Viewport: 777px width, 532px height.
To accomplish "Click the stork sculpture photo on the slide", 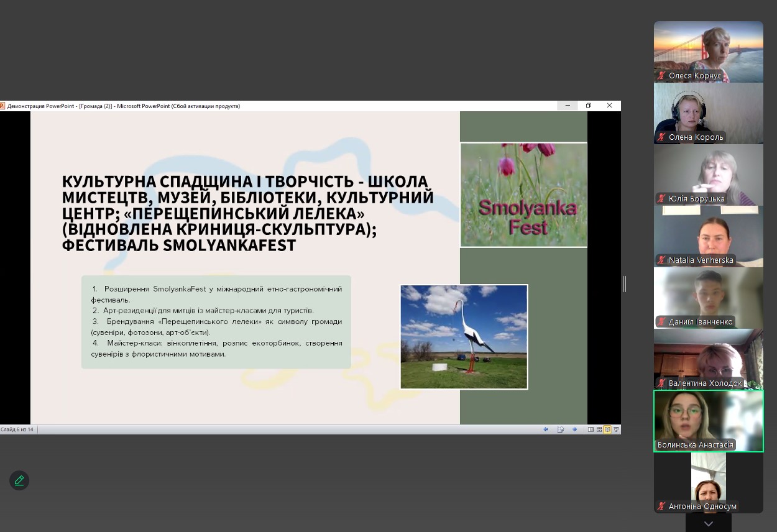I will [464, 337].
